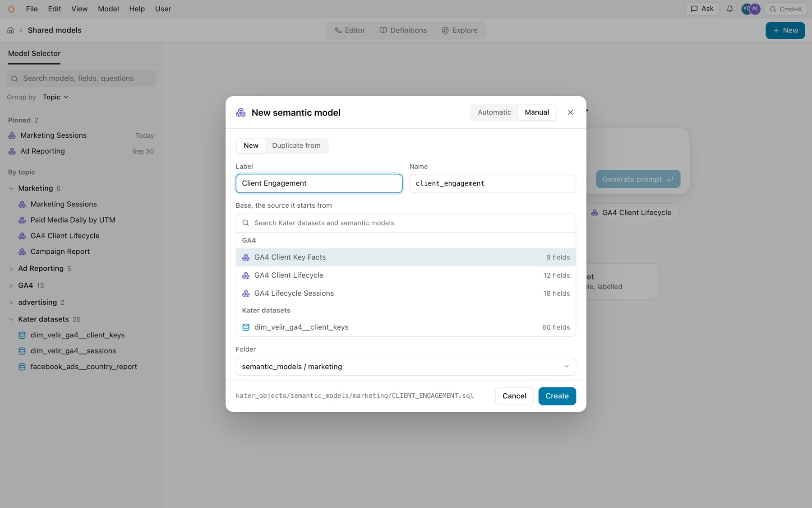The height and width of the screenshot is (508, 812).
Task: Select GA4 Lifecycle Sessions as base
Action: point(406,294)
